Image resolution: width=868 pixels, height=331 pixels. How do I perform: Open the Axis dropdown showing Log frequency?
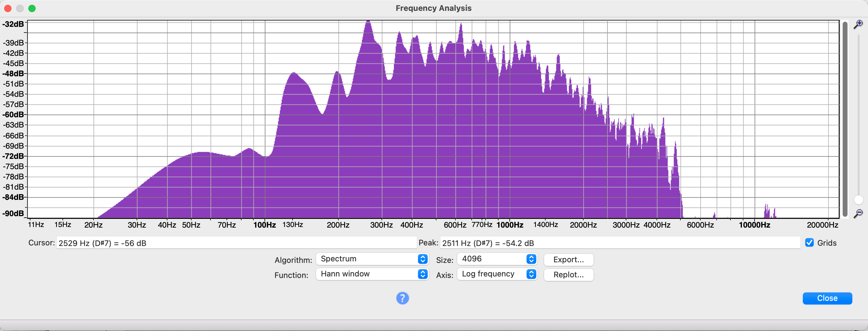(x=497, y=274)
